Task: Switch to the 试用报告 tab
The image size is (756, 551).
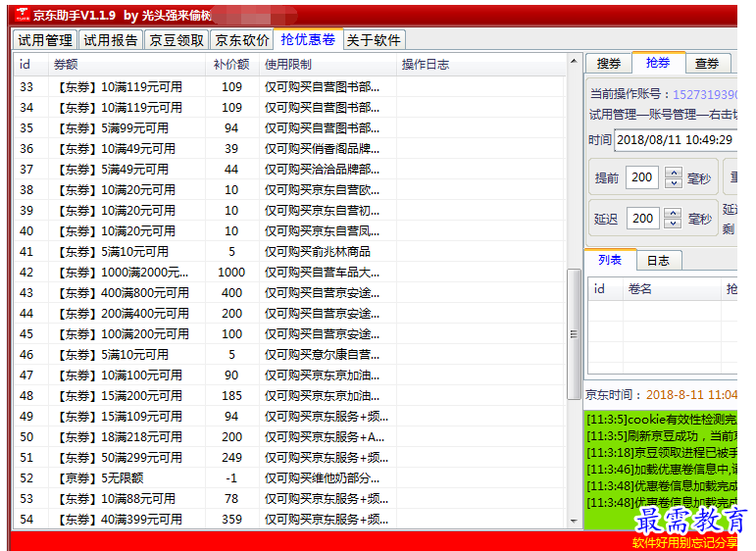Action: pyautogui.click(x=111, y=40)
